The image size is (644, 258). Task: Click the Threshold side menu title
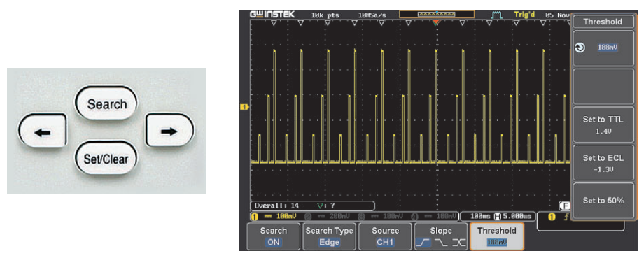pos(603,22)
